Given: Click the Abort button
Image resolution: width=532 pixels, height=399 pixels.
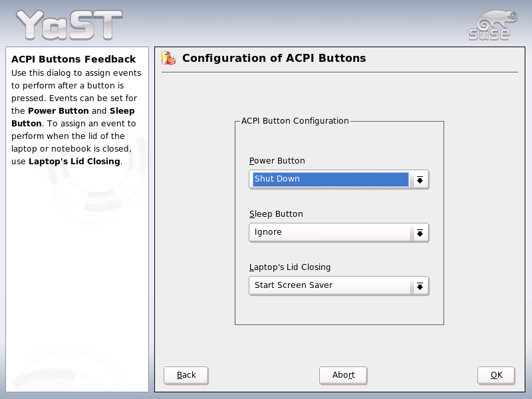Looking at the screenshot, I should tap(343, 375).
